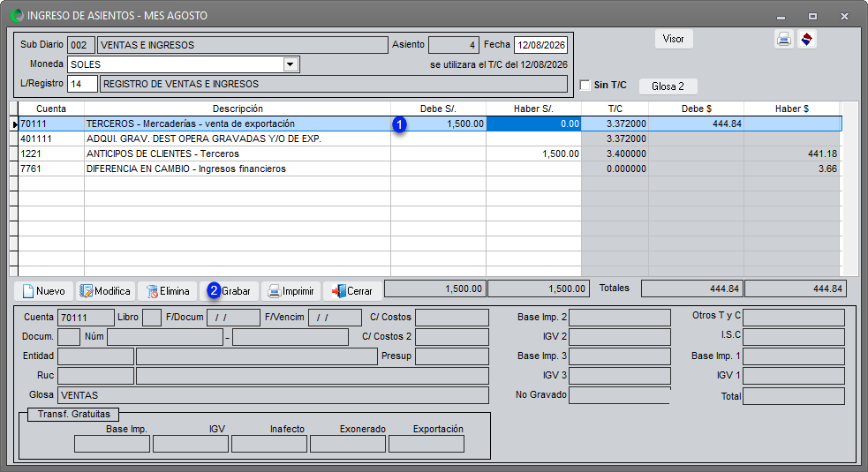This screenshot has height=472, width=868.
Task: Click the C/ Costos input field
Action: 452,318
